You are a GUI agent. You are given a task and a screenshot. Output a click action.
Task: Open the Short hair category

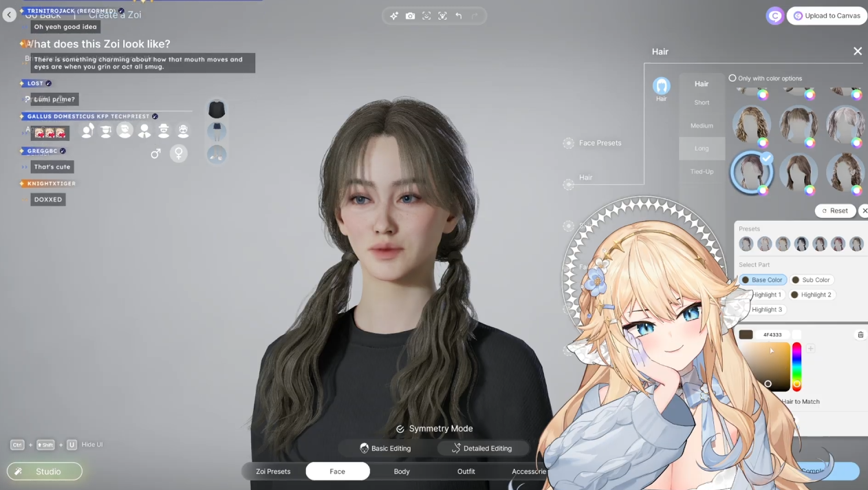click(x=702, y=103)
